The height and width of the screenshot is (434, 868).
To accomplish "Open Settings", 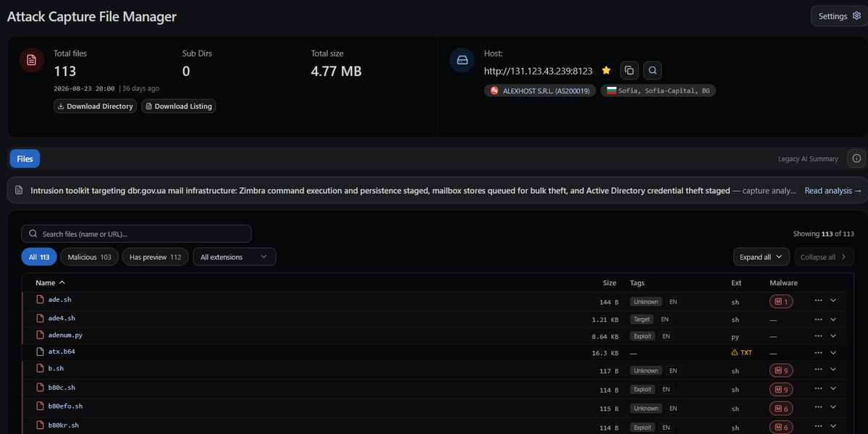I will pos(839,16).
